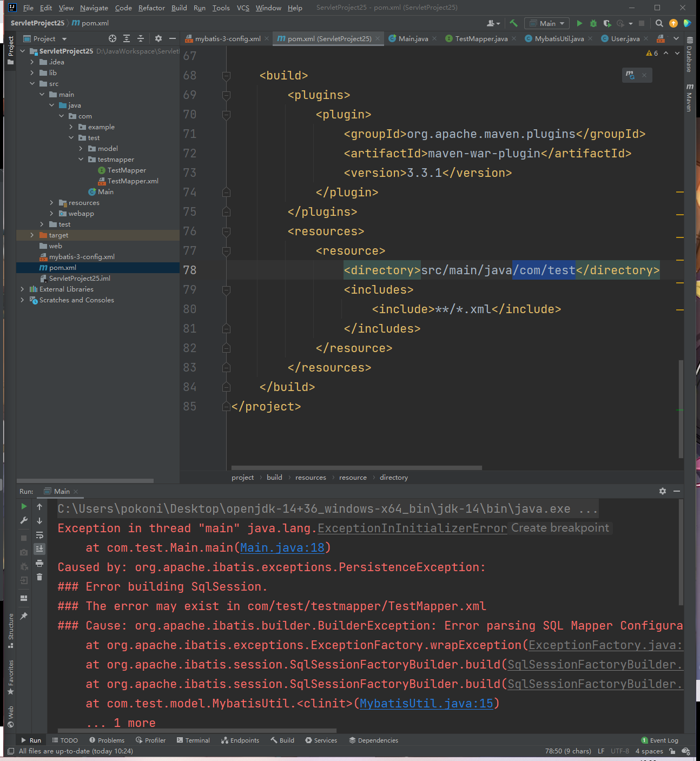700x761 pixels.
Task: Run the Main configuration from the top toolbar
Action: (x=579, y=23)
